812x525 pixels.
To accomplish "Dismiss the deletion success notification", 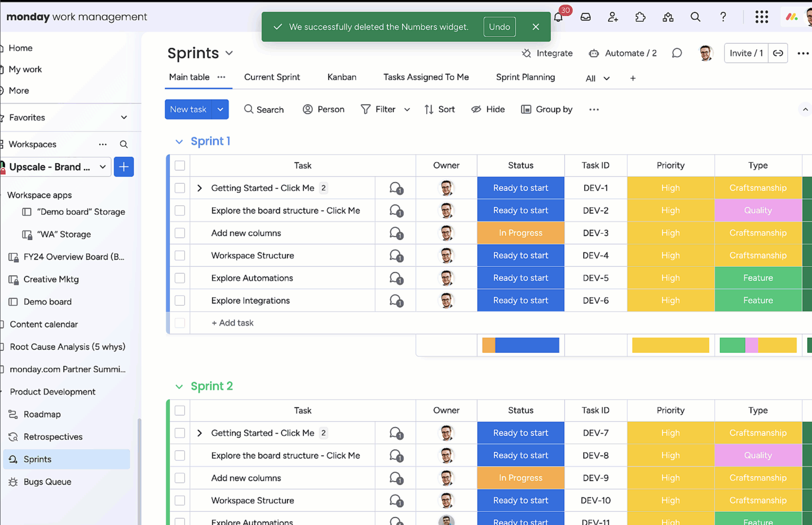I will point(536,27).
